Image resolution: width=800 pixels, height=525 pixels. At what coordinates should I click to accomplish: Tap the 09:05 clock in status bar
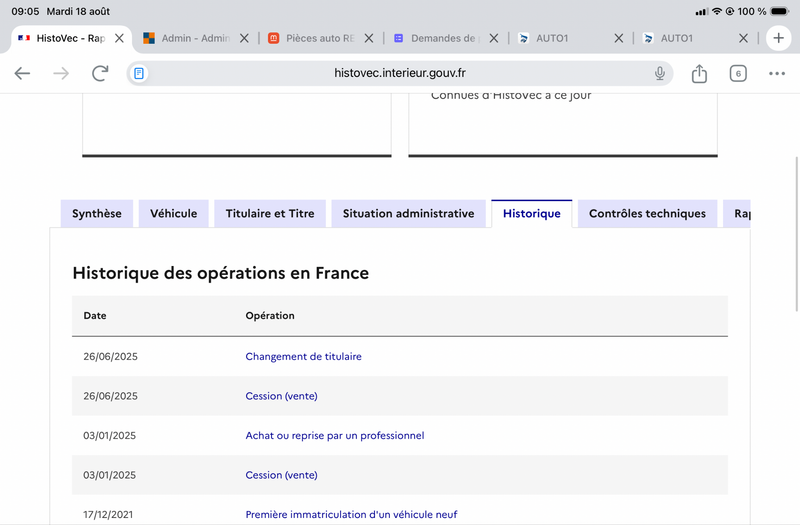coord(25,11)
